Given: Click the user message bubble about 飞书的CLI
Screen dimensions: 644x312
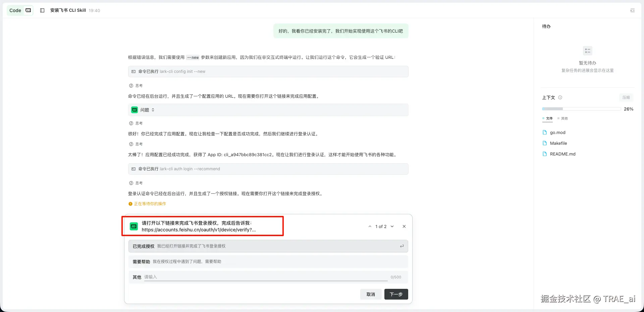Looking at the screenshot, I should pos(341,31).
